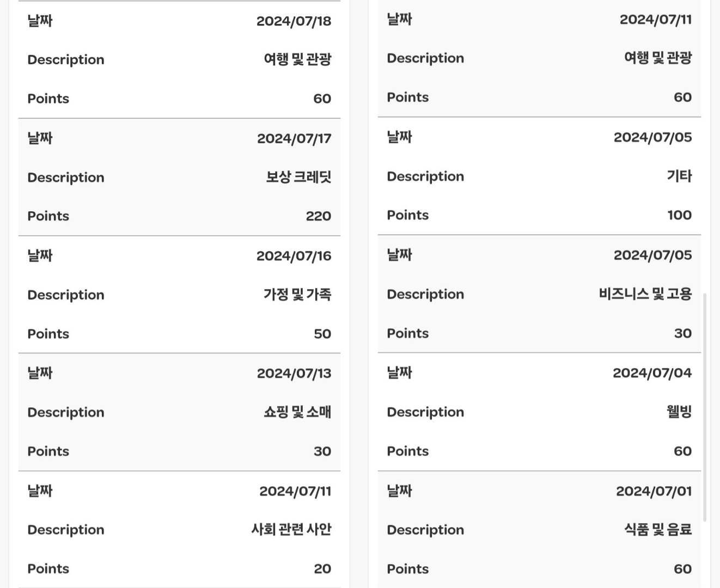Click the date 2024/07/17
Image resolution: width=720 pixels, height=588 pixels.
(293, 138)
